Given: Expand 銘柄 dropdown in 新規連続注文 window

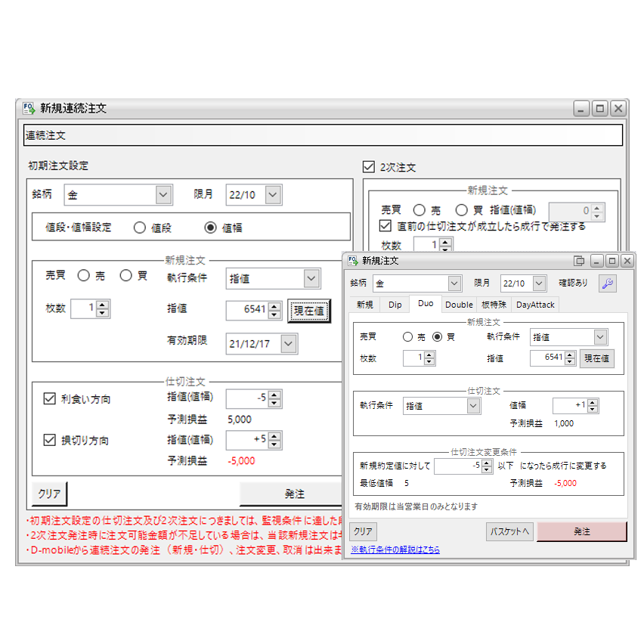Looking at the screenshot, I should 163,195.
